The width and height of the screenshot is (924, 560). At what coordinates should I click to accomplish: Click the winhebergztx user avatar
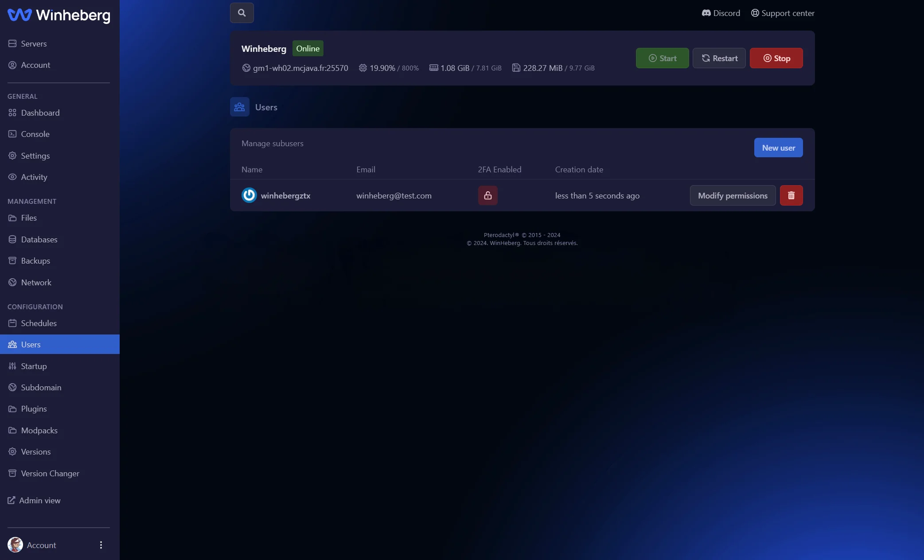click(249, 195)
